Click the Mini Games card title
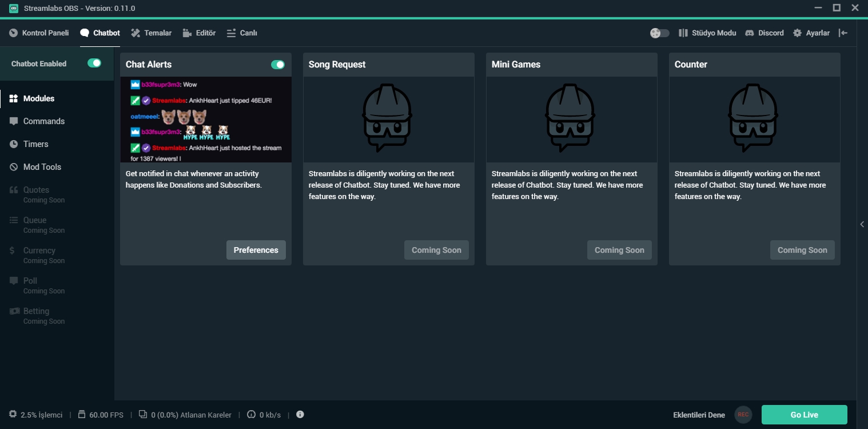Viewport: 868px width, 429px height. click(516, 65)
